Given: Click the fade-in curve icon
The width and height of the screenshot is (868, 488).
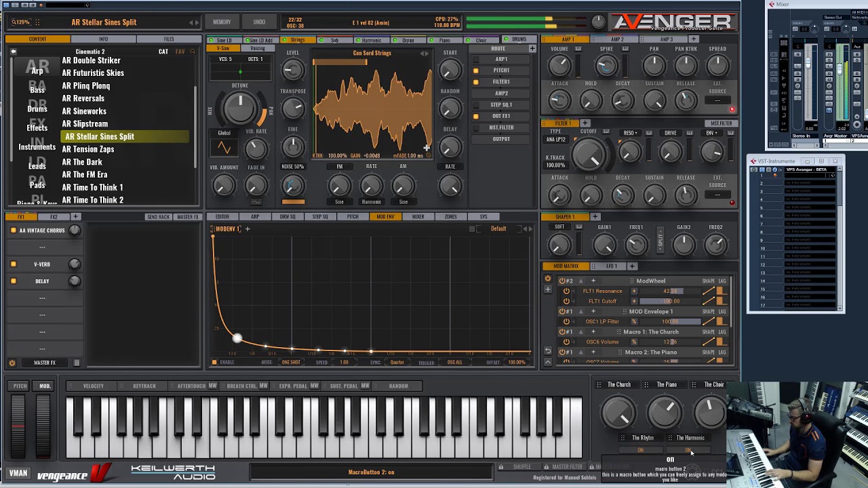Looking at the screenshot, I should coord(256,202).
